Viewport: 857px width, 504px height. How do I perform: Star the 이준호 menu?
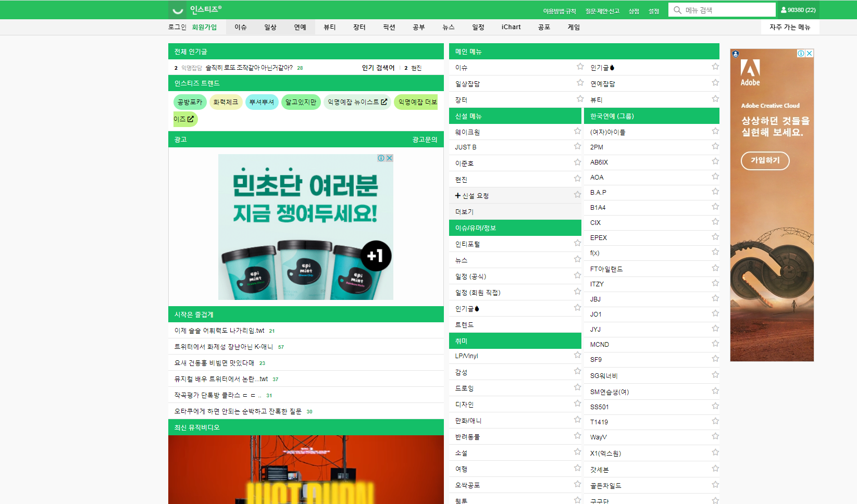tap(577, 162)
